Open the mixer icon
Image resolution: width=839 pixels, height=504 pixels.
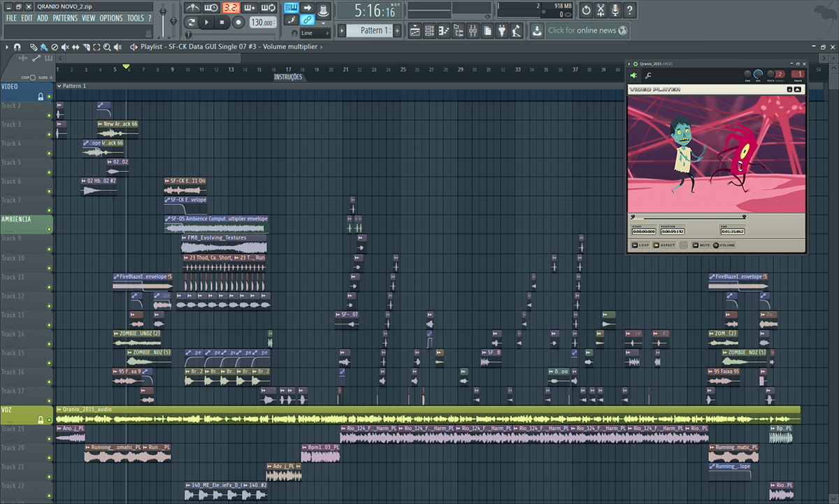tap(473, 31)
